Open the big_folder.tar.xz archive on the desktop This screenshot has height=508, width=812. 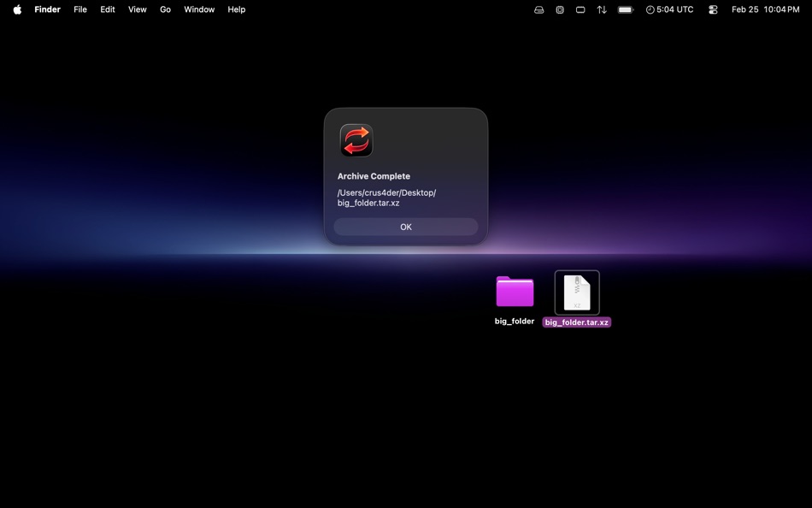(x=577, y=292)
